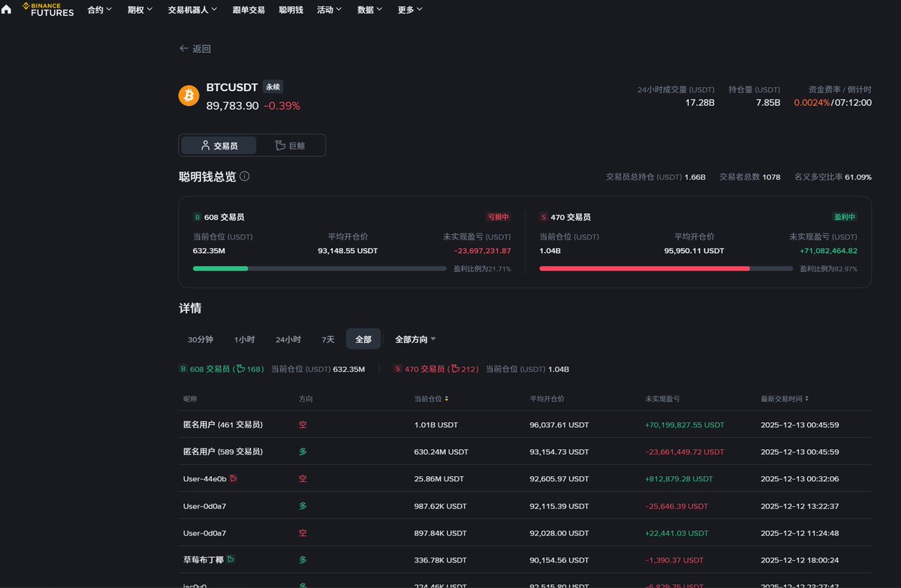Expand the 合约 navigation dropdown
901x588 pixels.
100,10
